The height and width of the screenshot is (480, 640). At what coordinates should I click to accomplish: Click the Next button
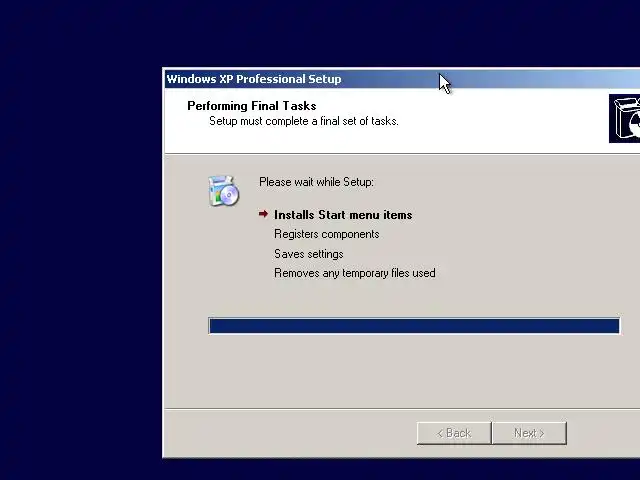(x=529, y=433)
